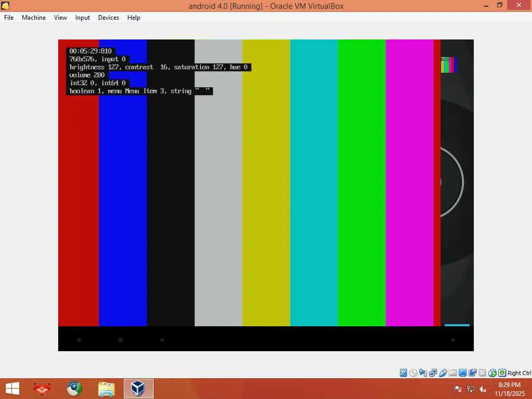This screenshot has width=532, height=399.
Task: Open the View menu
Action: (x=60, y=18)
